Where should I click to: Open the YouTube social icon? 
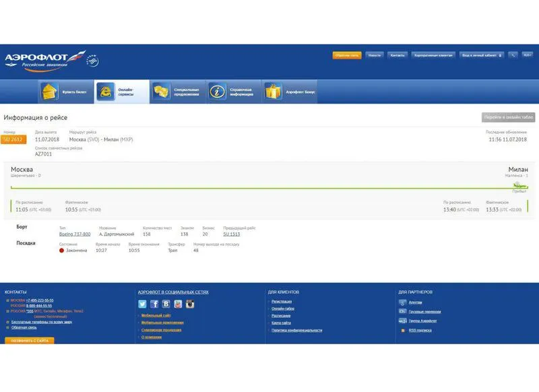point(178,304)
